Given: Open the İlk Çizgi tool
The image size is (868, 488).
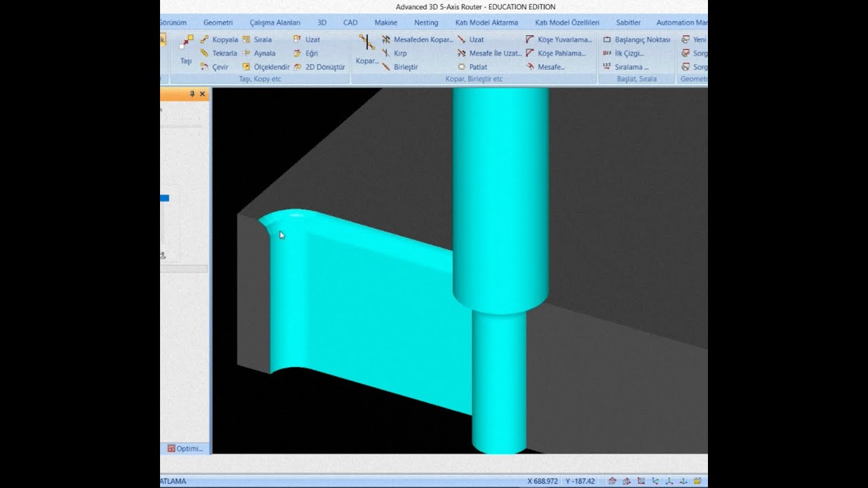Looking at the screenshot, I should click(x=623, y=53).
